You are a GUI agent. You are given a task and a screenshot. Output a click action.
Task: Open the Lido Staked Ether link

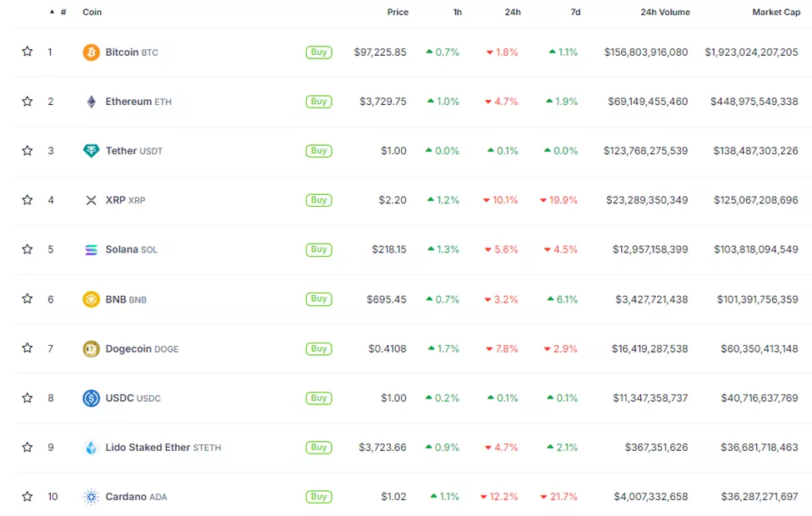(x=148, y=448)
